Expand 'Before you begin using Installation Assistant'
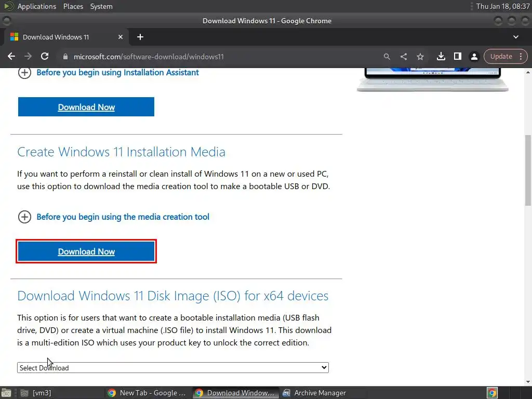The width and height of the screenshot is (532, 399). click(24, 72)
